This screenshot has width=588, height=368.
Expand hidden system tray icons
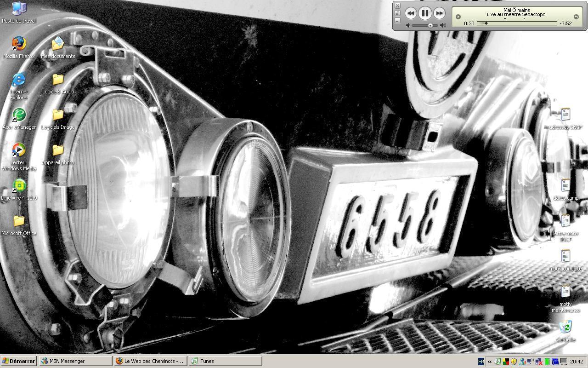click(490, 362)
